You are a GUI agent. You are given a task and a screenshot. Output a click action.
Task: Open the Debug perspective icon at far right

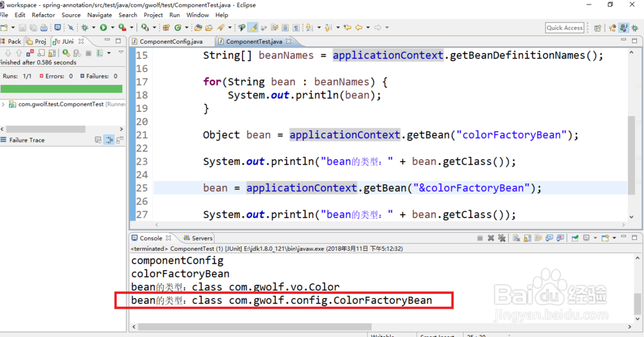[635, 28]
